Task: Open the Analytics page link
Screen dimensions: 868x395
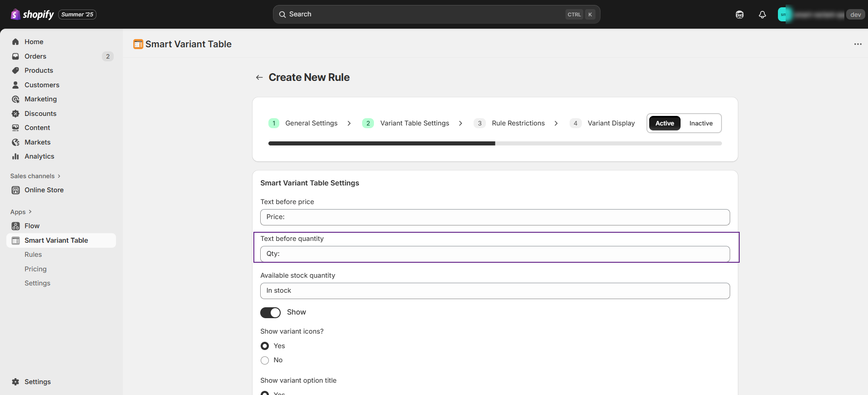Action: 40,156
